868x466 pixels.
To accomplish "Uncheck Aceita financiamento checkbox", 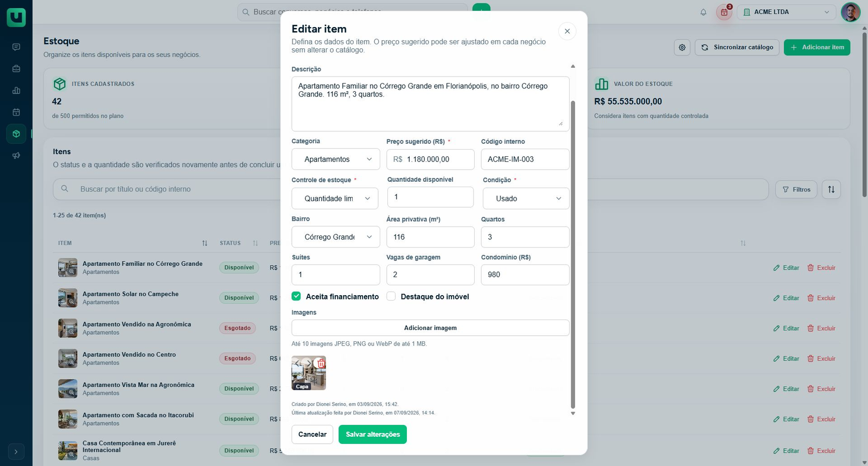I will coord(296,296).
